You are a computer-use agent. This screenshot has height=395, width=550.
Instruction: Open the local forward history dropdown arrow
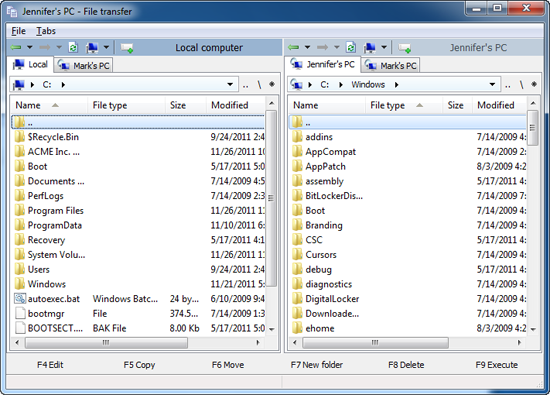tap(59, 47)
